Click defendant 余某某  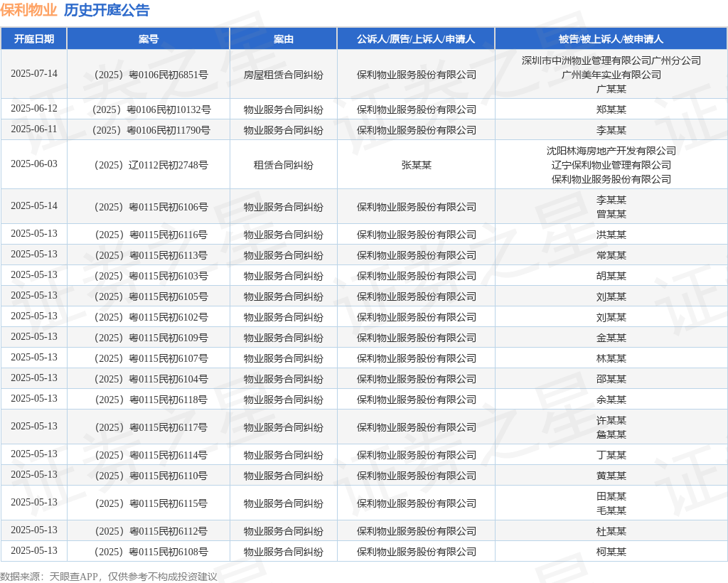(x=611, y=400)
